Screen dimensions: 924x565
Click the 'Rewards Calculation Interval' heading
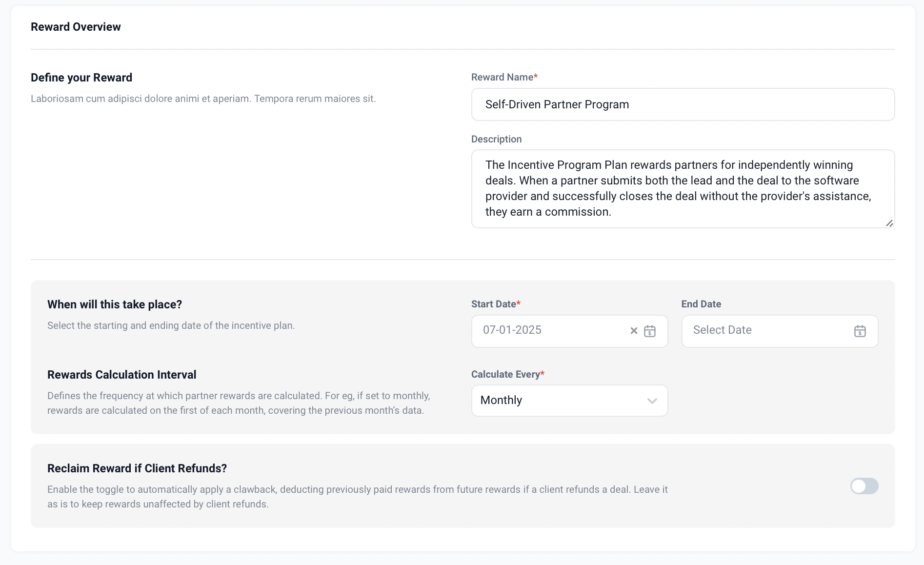(x=121, y=375)
